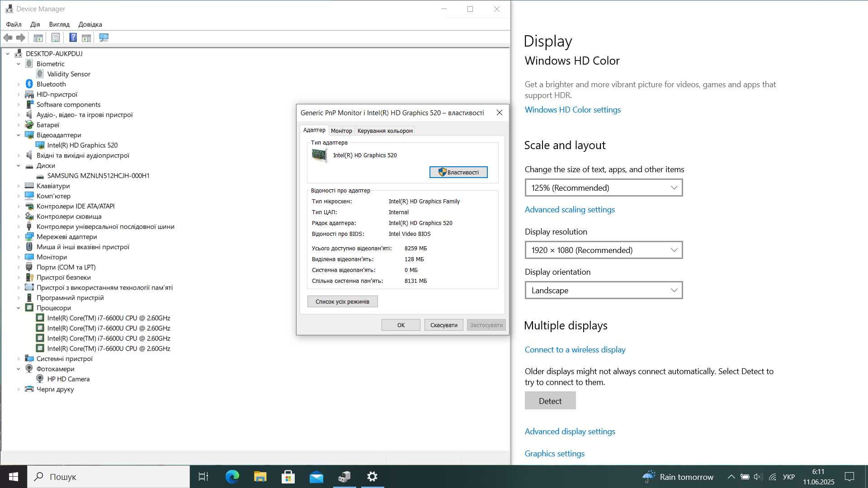The height and width of the screenshot is (488, 868).
Task: Close the adapter properties dialog with X
Action: (x=499, y=113)
